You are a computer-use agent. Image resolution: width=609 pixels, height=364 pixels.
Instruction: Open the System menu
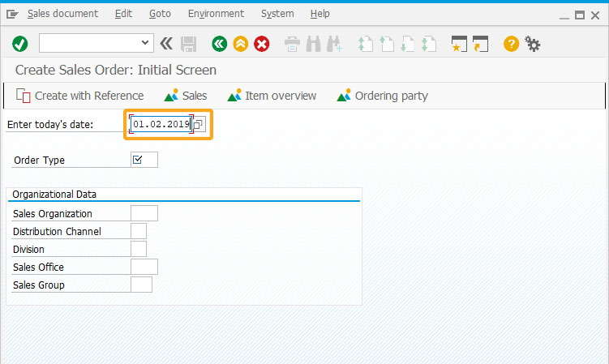tap(277, 14)
